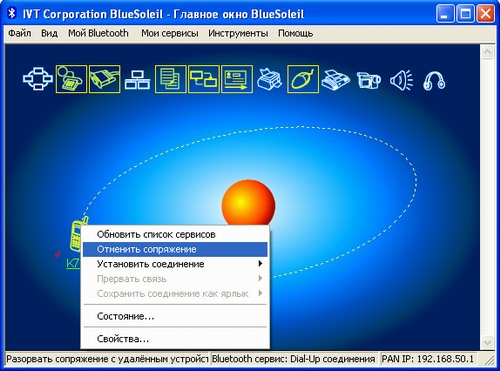Click the Basic Imaging camera icon
This screenshot has height=371, width=500.
(369, 80)
